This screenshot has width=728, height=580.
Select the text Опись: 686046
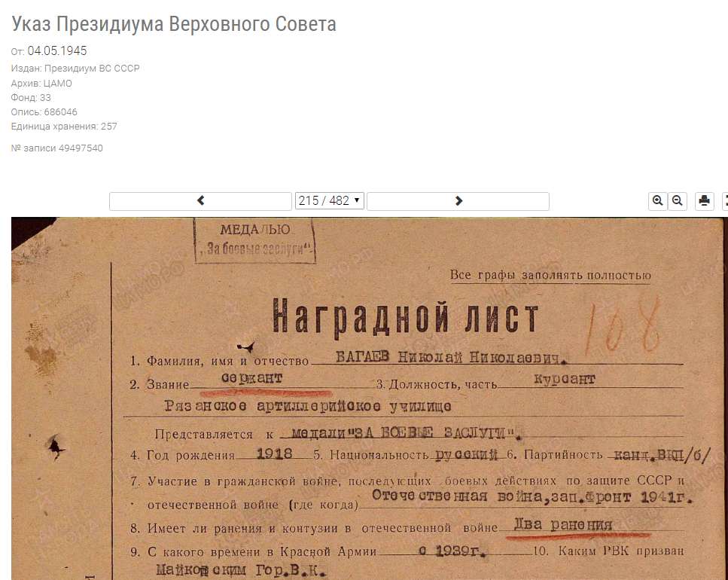point(44,112)
